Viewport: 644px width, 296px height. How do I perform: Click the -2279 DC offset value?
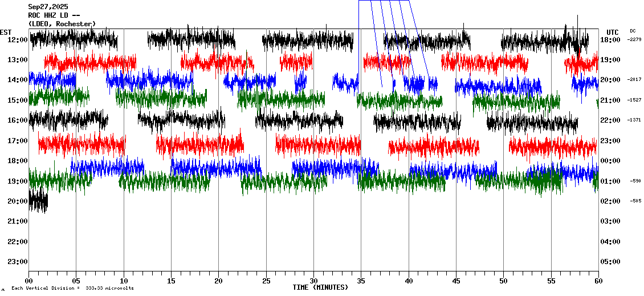coord(634,39)
